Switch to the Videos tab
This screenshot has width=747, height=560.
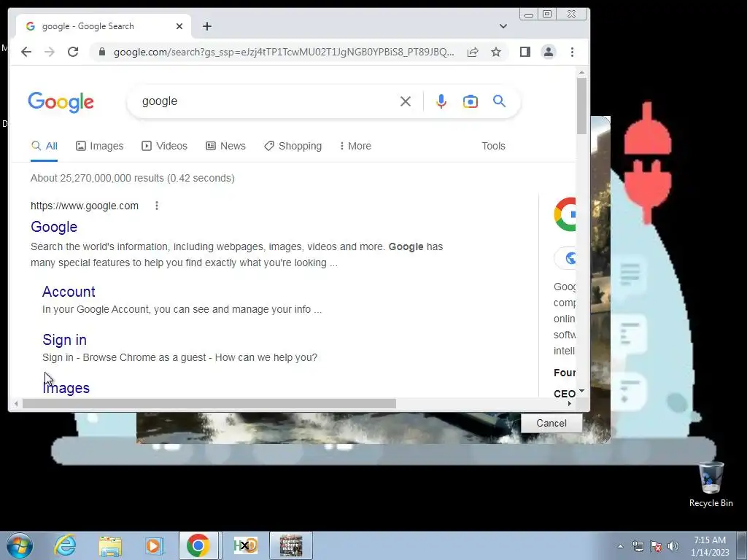164,146
